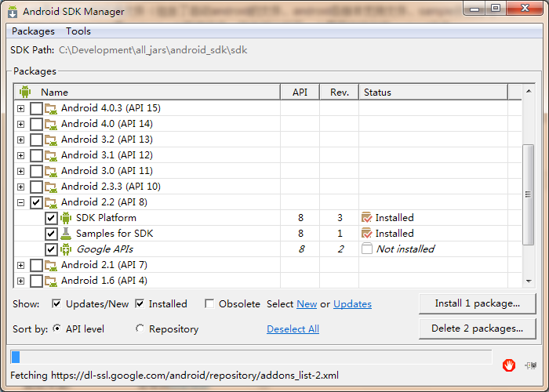Click the Deselect All link

293,329
